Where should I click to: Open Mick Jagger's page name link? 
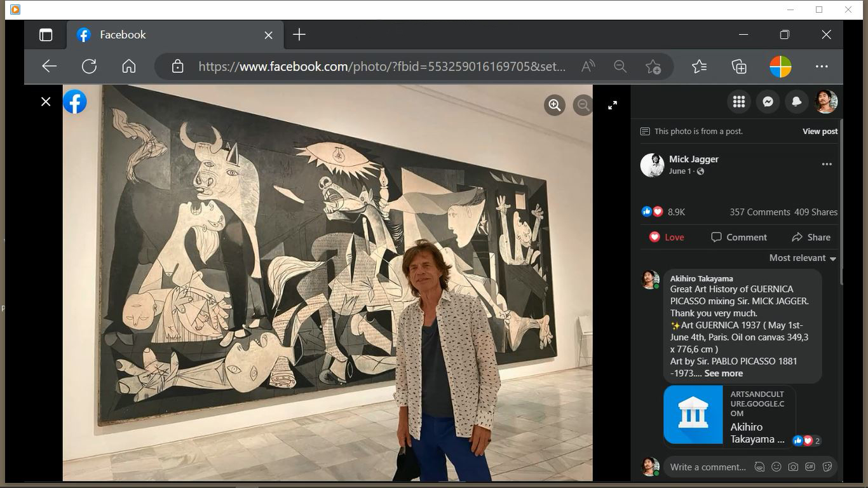[x=693, y=159]
